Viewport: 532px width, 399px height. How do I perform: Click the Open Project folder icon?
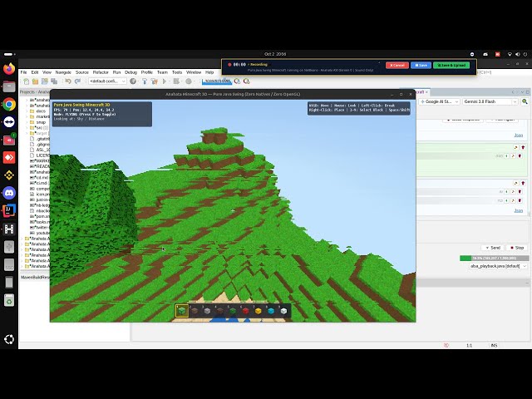35,81
